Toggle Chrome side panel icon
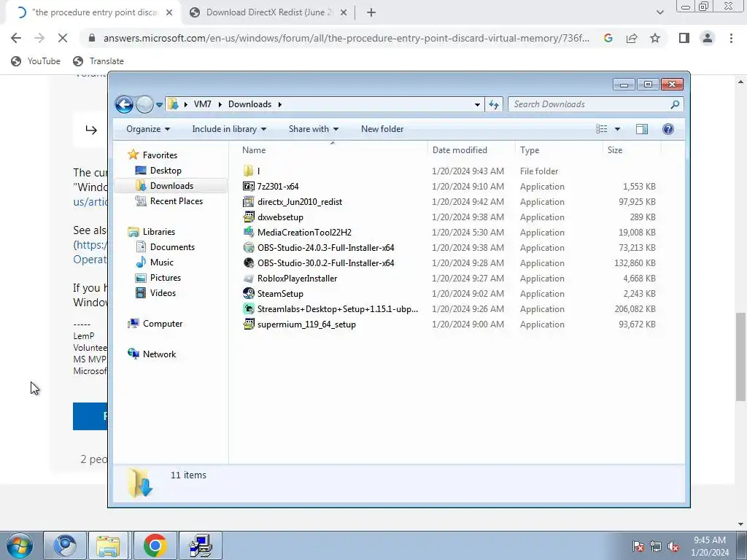The height and width of the screenshot is (560, 747). pyautogui.click(x=684, y=38)
